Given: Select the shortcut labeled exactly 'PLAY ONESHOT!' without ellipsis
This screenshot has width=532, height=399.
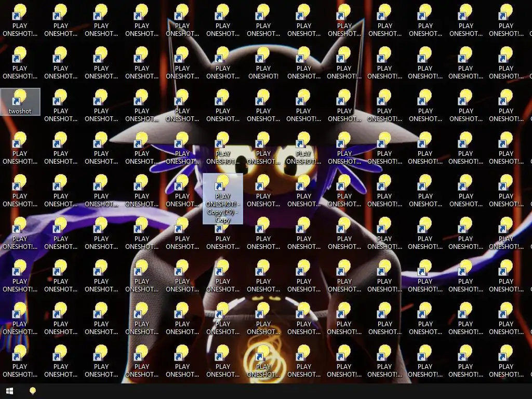Looking at the screenshot, I should pyautogui.click(x=263, y=63).
